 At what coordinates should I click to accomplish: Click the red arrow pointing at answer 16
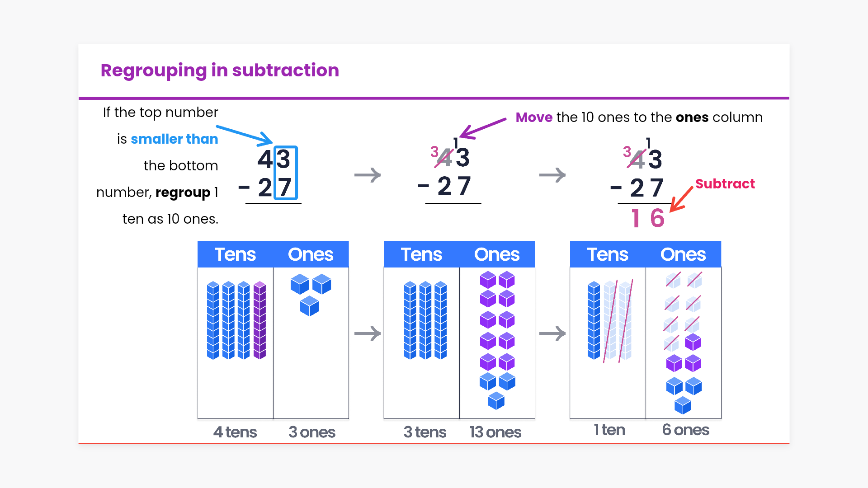point(681,200)
